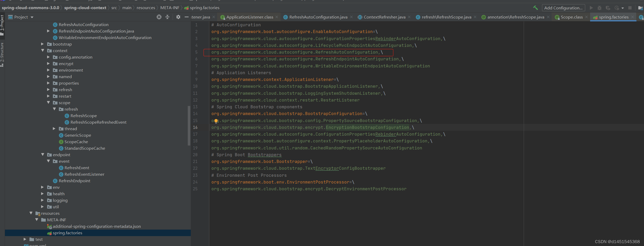Click the yellow intention bulb on line 15

tap(216, 121)
